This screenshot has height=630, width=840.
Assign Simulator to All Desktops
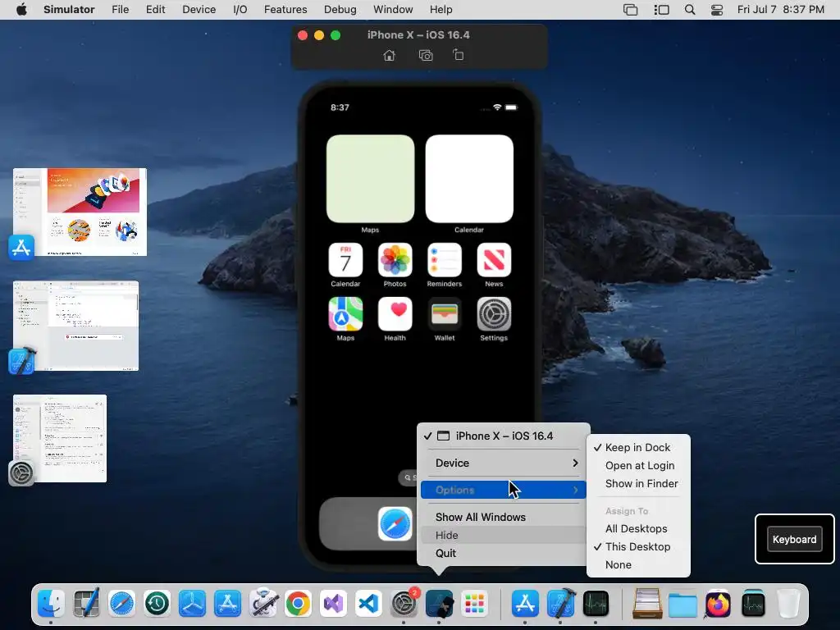[638, 529]
